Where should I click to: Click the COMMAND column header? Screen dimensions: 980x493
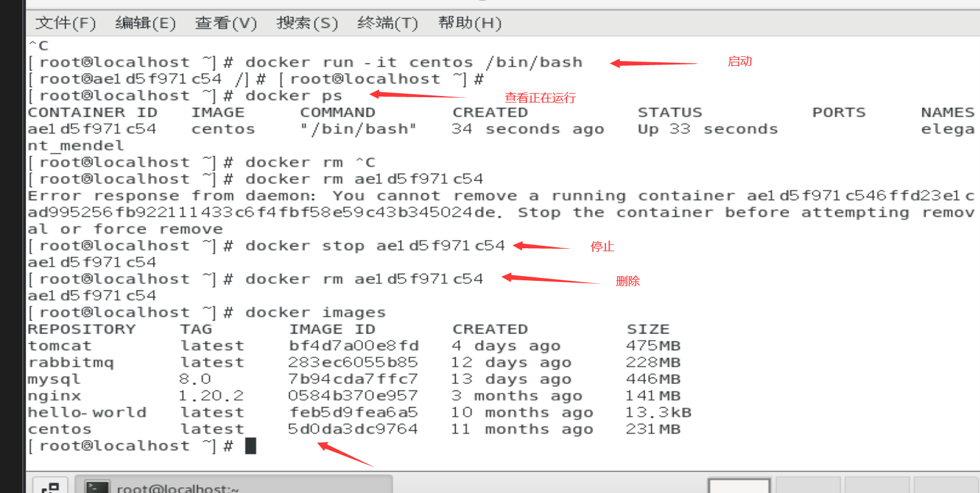point(337,113)
